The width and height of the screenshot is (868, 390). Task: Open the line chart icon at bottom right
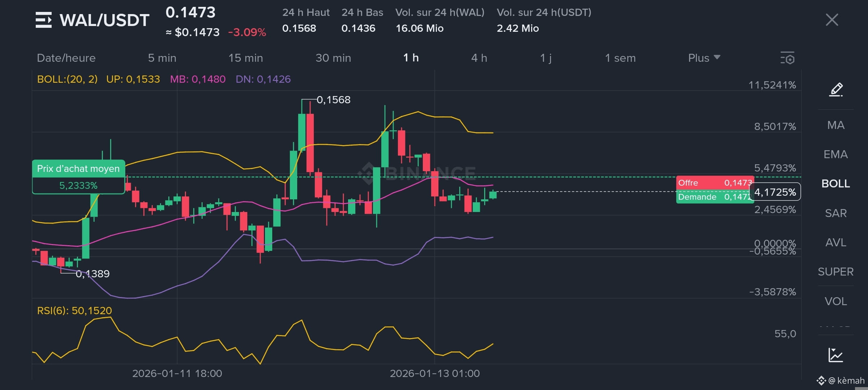pos(836,355)
